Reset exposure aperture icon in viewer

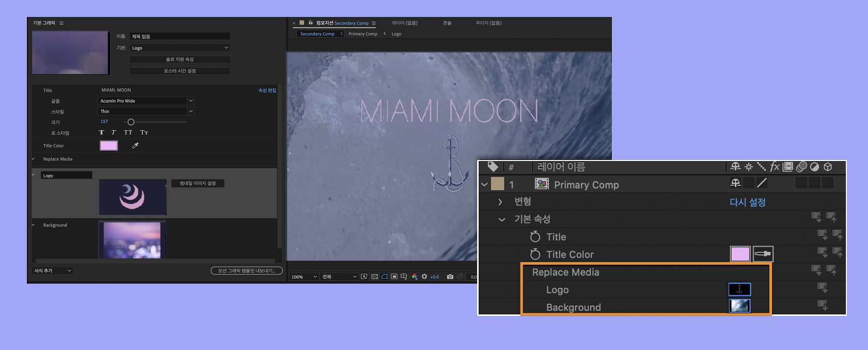424,277
